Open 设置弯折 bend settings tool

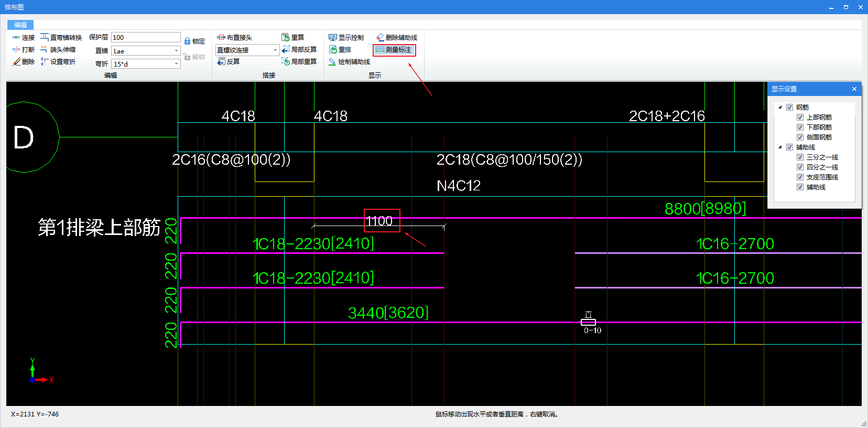point(58,62)
